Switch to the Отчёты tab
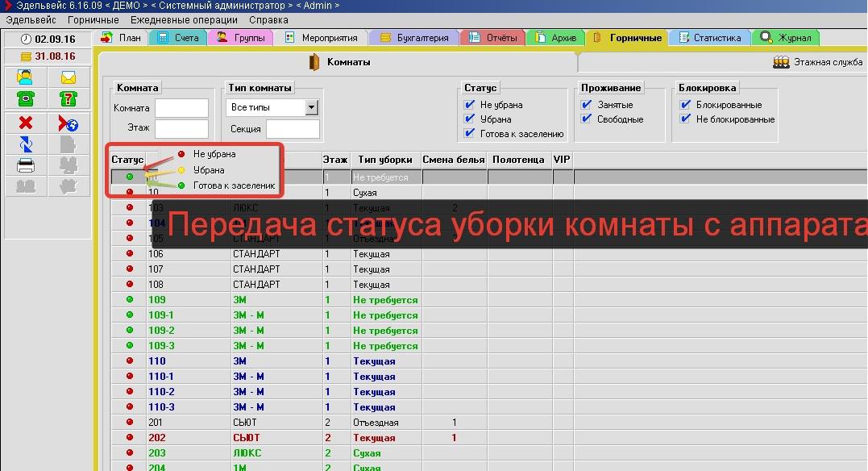The width and height of the screenshot is (868, 471). pyautogui.click(x=493, y=38)
